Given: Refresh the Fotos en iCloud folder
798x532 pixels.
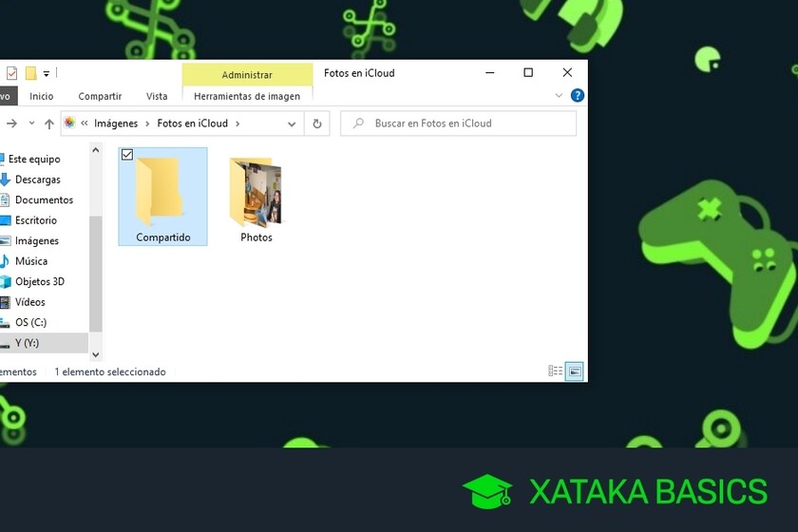Looking at the screenshot, I should tap(317, 123).
